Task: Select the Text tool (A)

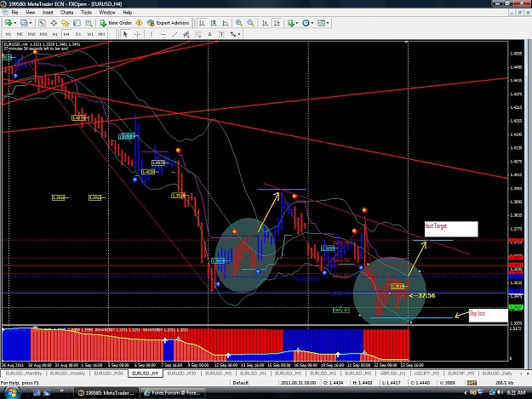Action: point(209,34)
